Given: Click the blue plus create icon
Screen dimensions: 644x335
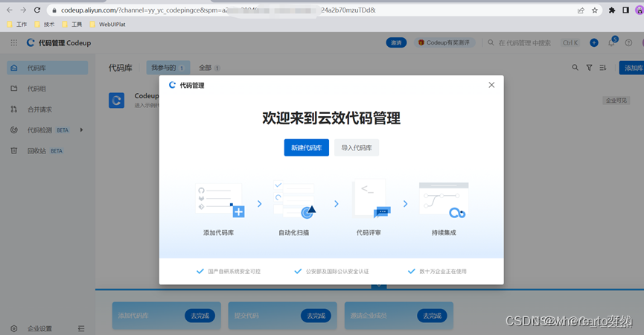Looking at the screenshot, I should tap(594, 42).
